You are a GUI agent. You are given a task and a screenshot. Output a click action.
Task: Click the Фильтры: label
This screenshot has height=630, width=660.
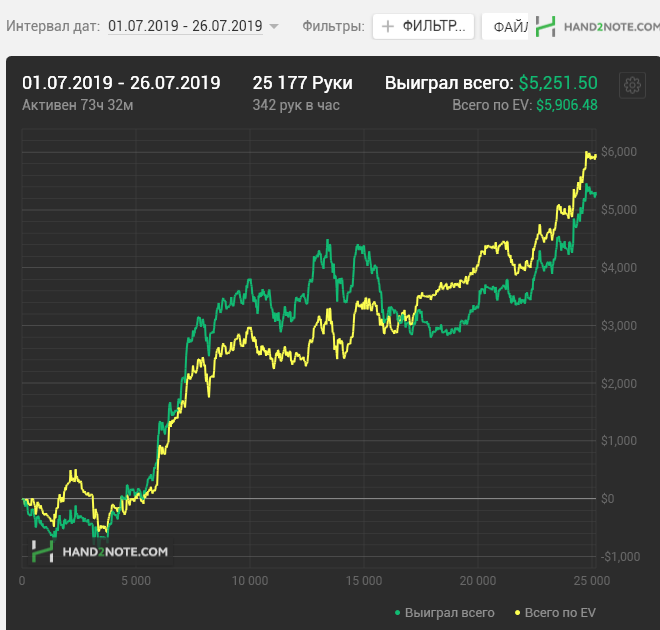[x=333, y=26]
